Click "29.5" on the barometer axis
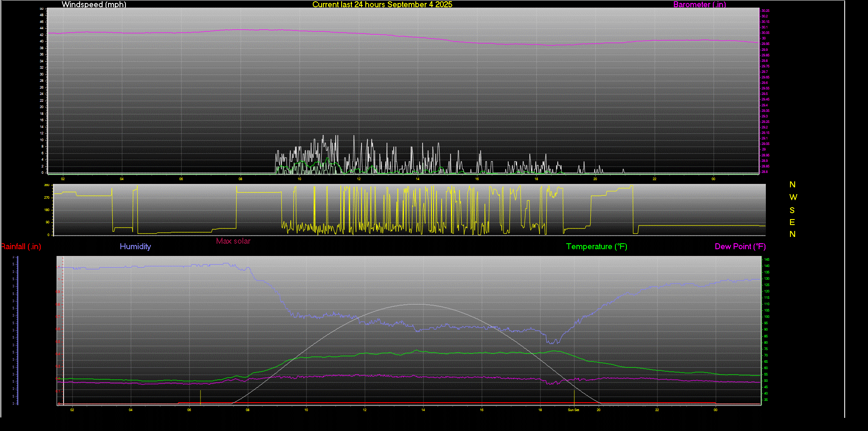 coord(765,94)
